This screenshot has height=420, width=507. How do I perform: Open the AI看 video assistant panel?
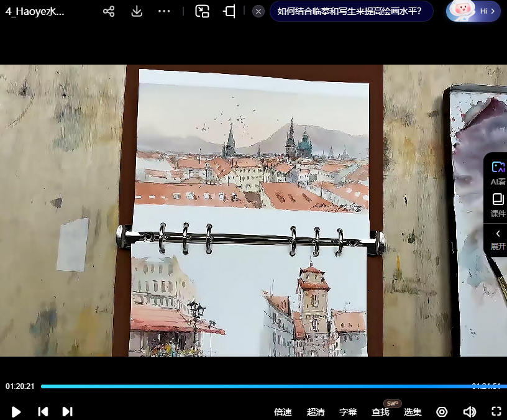[x=498, y=173]
